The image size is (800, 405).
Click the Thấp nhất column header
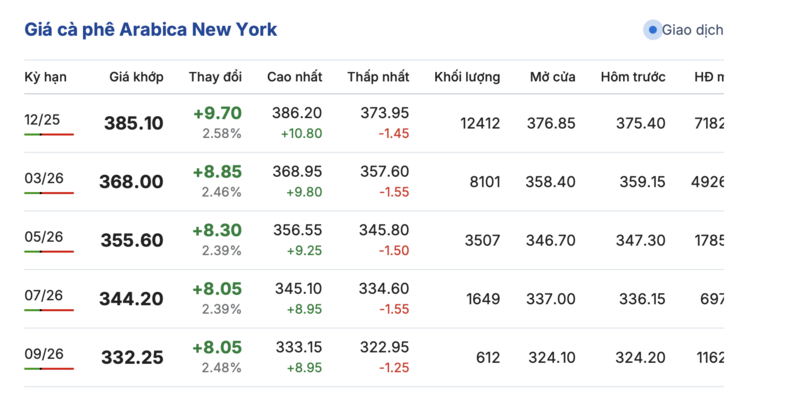point(378,77)
